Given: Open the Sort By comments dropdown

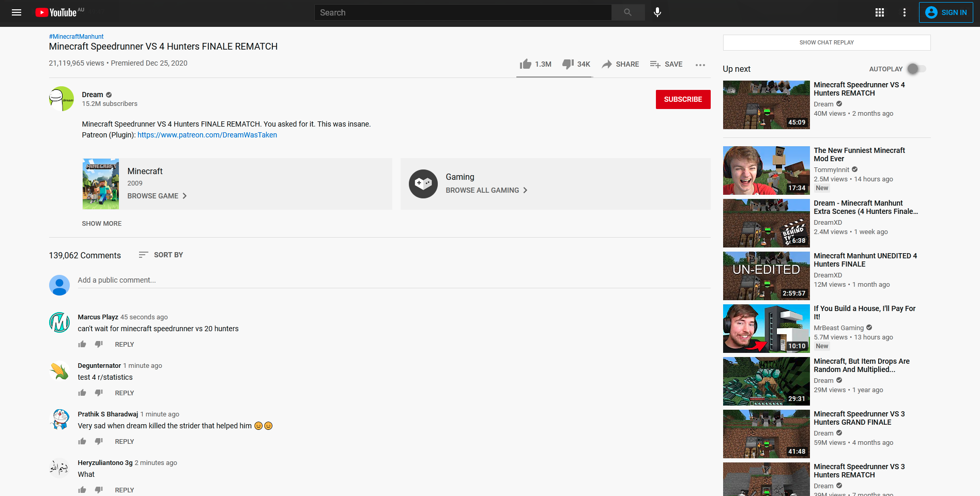Looking at the screenshot, I should click(x=161, y=255).
